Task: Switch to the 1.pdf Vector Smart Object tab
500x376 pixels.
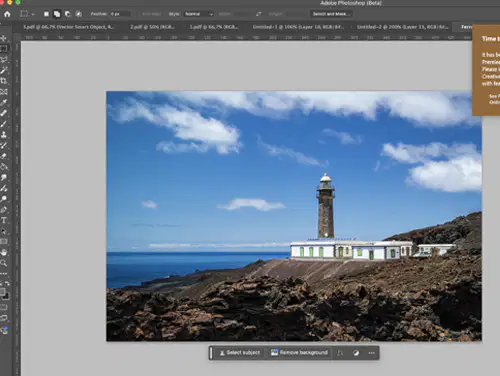Action: [68, 27]
